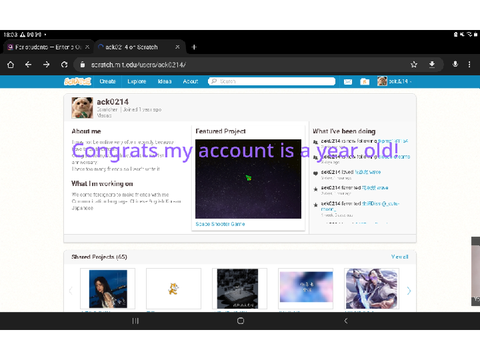Click the 'About me' heading

pos(86,131)
